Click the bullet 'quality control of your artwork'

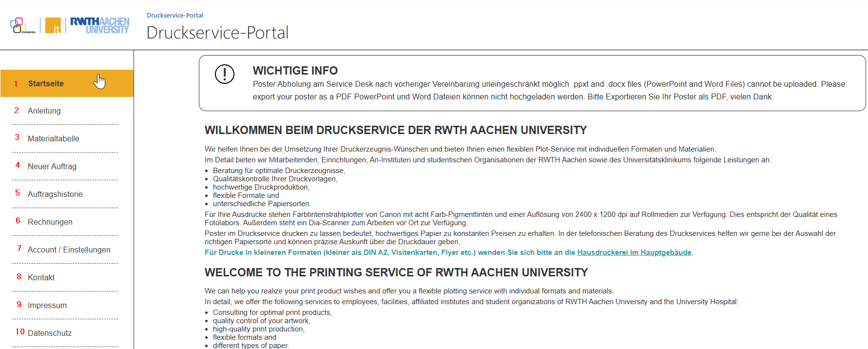(262, 321)
